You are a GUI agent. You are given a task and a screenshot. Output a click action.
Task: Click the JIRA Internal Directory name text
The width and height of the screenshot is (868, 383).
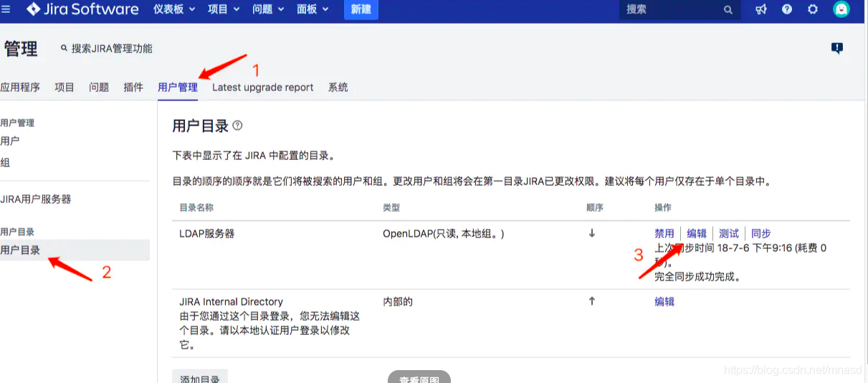tap(231, 301)
